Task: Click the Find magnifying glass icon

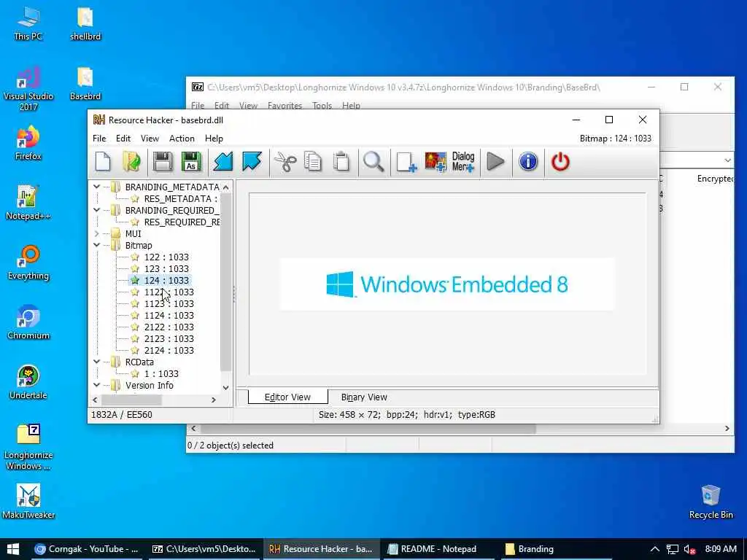Action: (x=373, y=162)
